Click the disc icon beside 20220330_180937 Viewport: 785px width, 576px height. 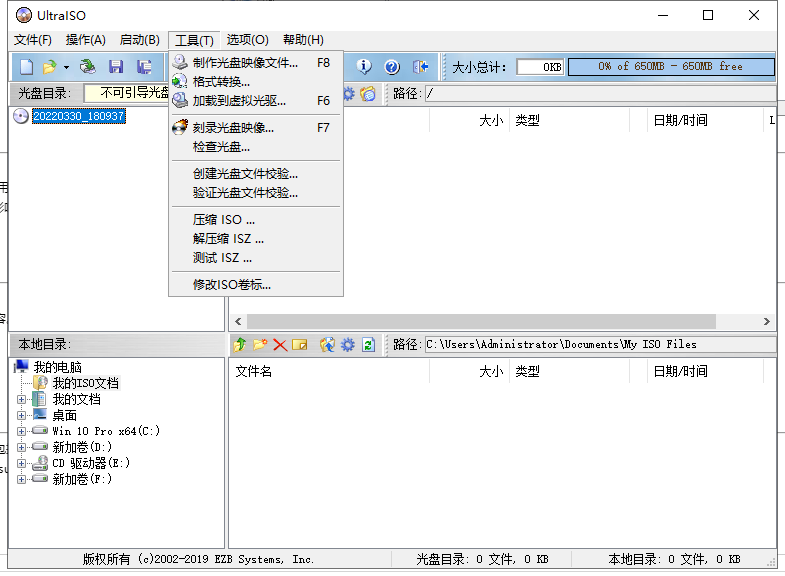click(21, 116)
